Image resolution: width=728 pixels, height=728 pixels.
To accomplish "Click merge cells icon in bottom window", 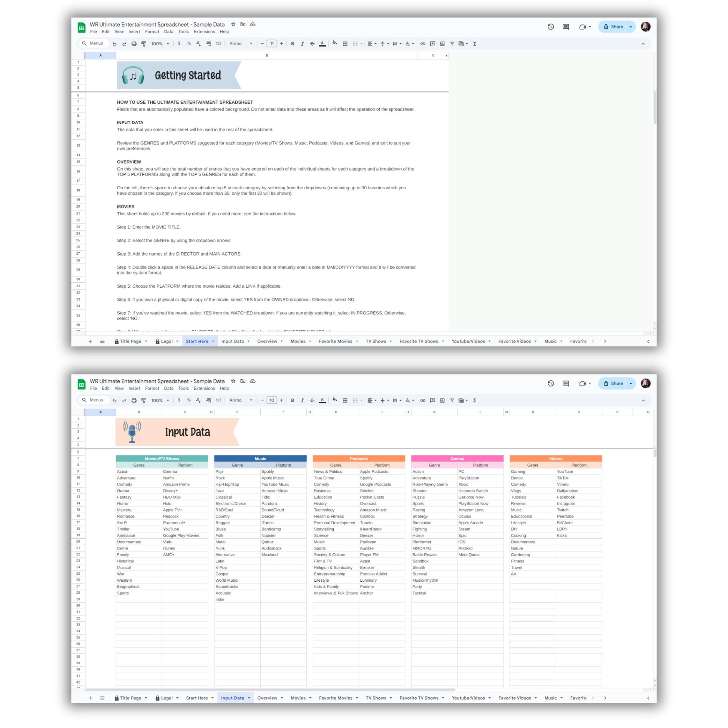I will [355, 401].
